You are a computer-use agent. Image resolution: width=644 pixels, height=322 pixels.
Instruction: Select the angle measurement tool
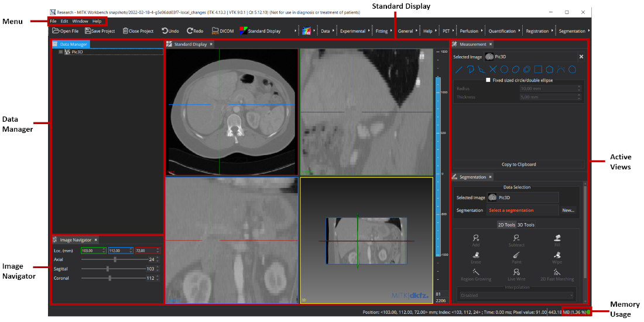(x=482, y=70)
